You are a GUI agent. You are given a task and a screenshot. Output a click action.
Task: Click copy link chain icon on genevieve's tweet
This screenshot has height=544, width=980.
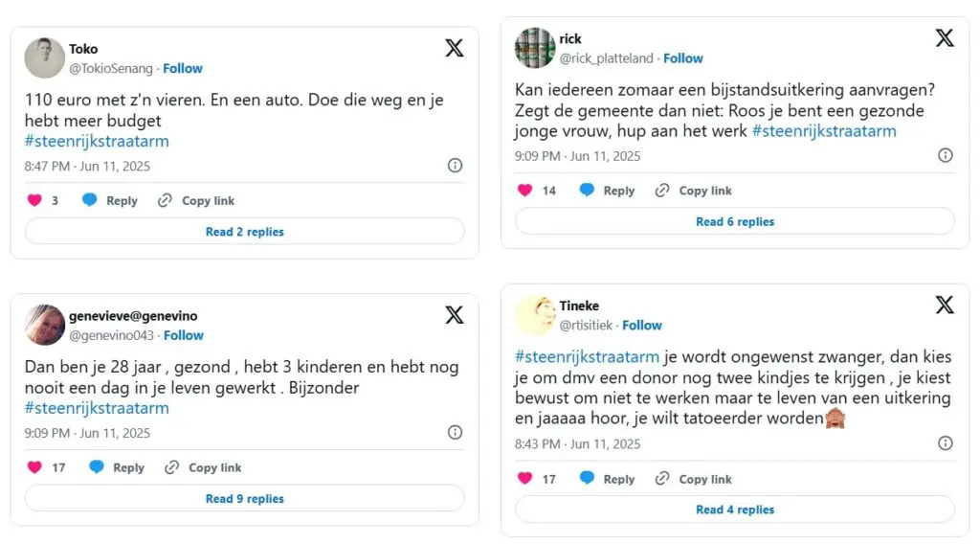pyautogui.click(x=172, y=467)
